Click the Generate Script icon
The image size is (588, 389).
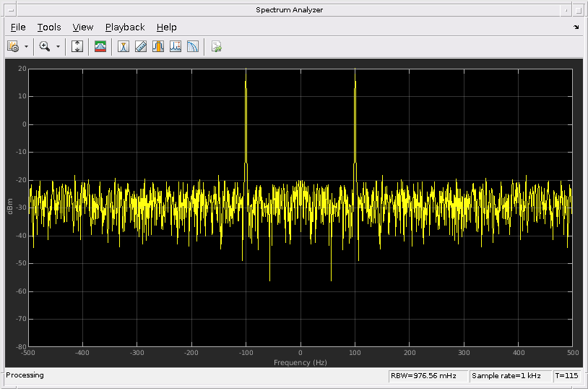216,46
